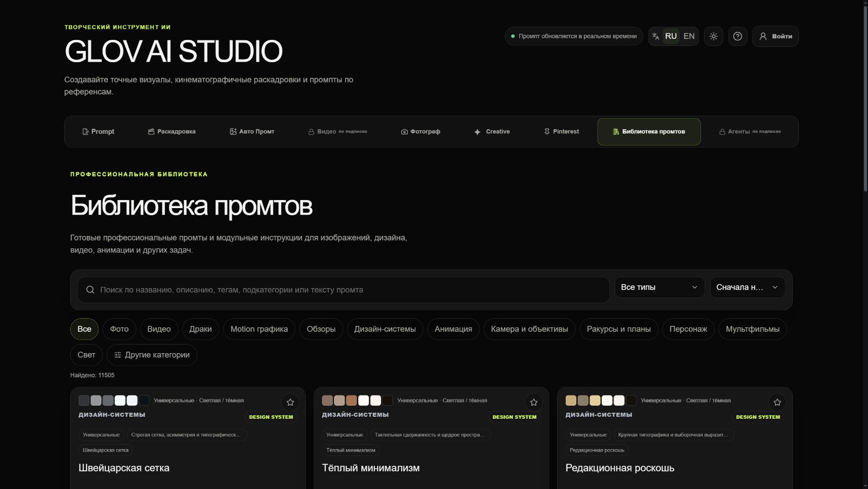Image resolution: width=868 pixels, height=489 pixels.
Task: Click the user icon in Войти button
Action: pos(763,36)
